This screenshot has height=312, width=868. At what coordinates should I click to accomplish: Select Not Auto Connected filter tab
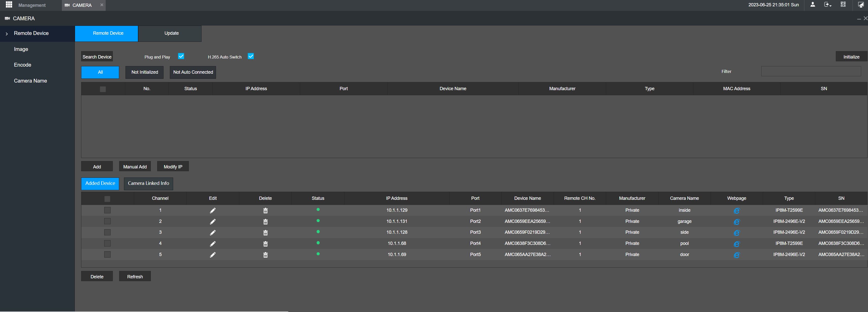[193, 72]
